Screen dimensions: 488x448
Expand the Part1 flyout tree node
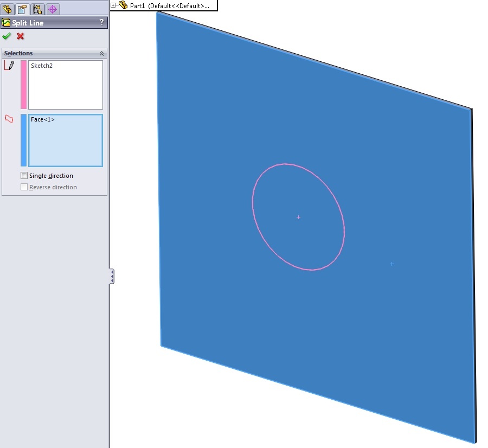[x=113, y=5]
